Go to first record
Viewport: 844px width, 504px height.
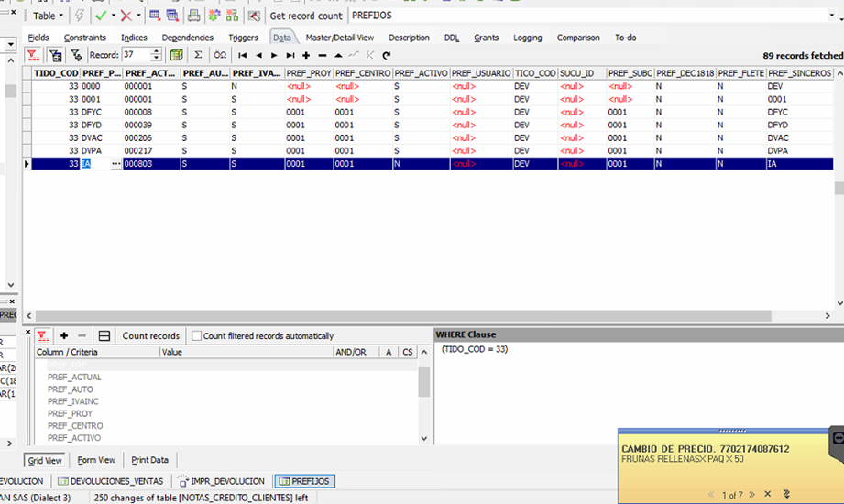[x=242, y=55]
